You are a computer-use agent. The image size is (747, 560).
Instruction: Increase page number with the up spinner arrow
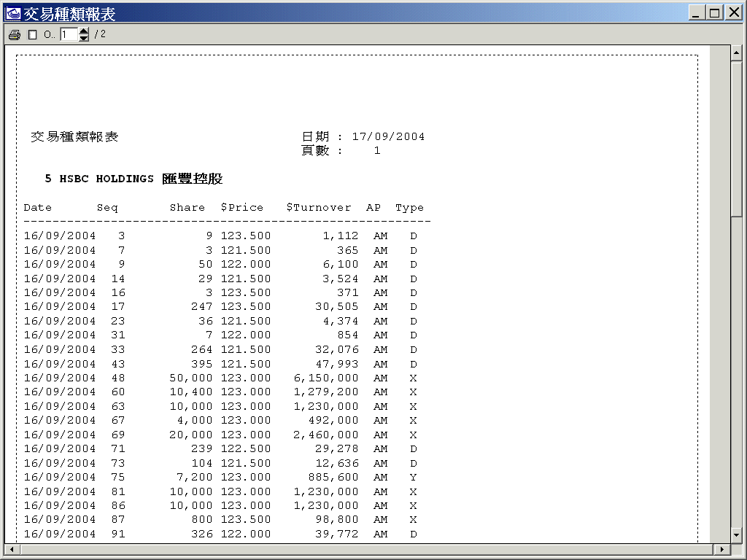pyautogui.click(x=84, y=31)
